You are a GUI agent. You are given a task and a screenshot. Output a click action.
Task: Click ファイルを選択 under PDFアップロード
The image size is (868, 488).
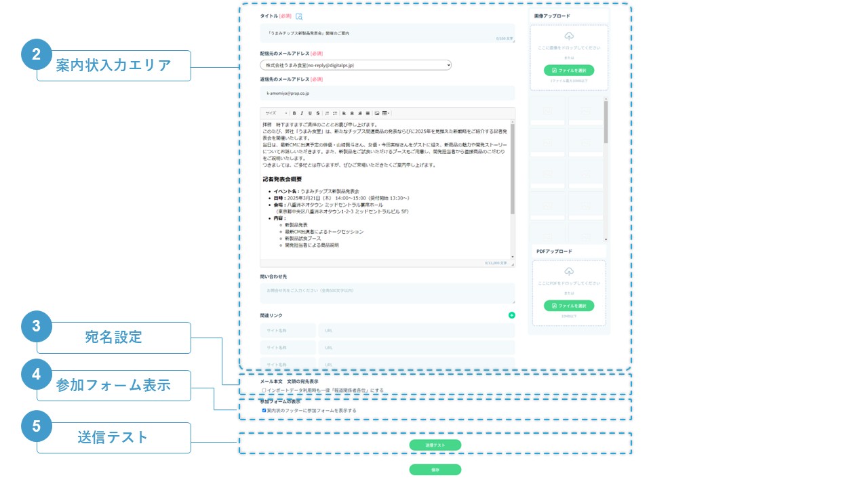click(x=568, y=306)
